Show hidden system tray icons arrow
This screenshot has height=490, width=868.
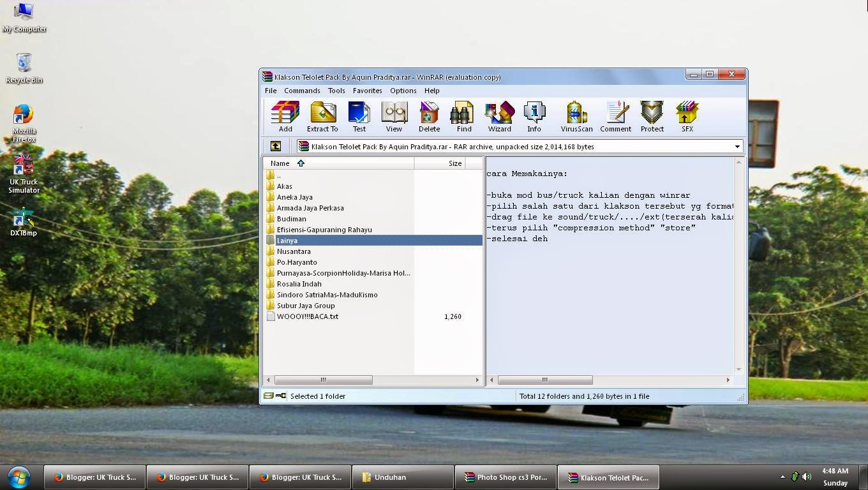[x=782, y=477]
